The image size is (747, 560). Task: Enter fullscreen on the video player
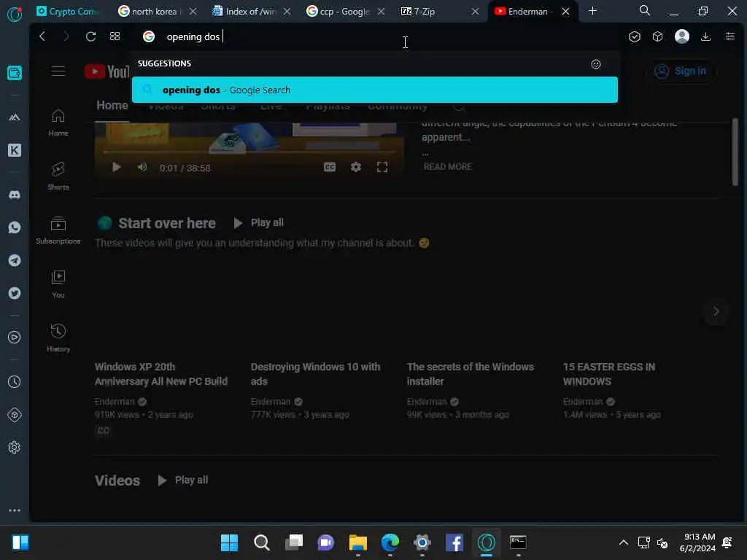point(382,167)
